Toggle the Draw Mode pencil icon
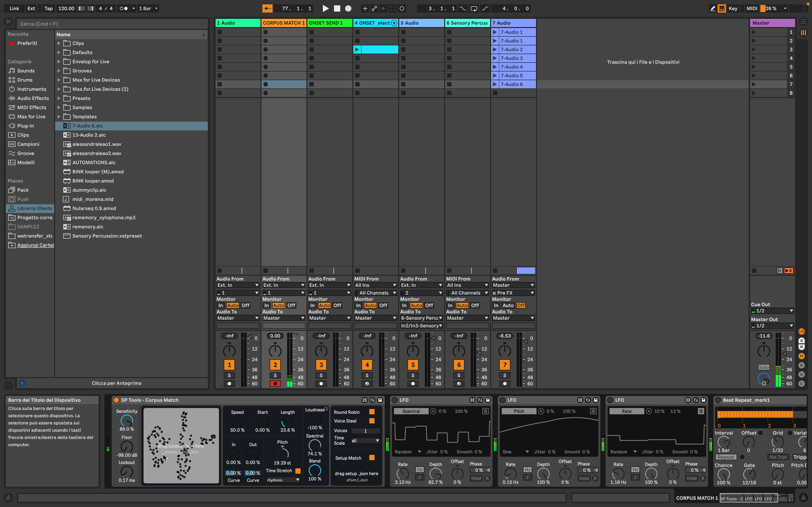 tap(712, 8)
